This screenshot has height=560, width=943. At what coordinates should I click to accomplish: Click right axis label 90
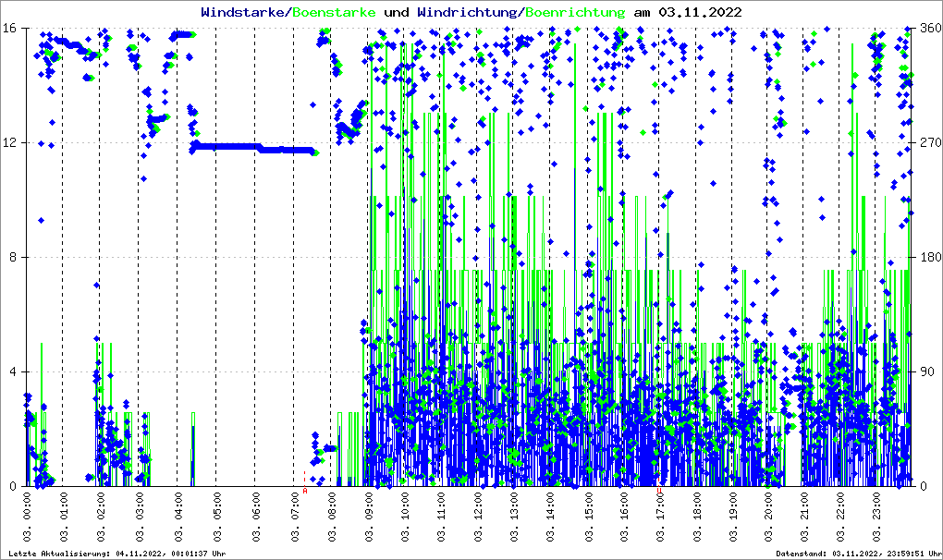(928, 371)
